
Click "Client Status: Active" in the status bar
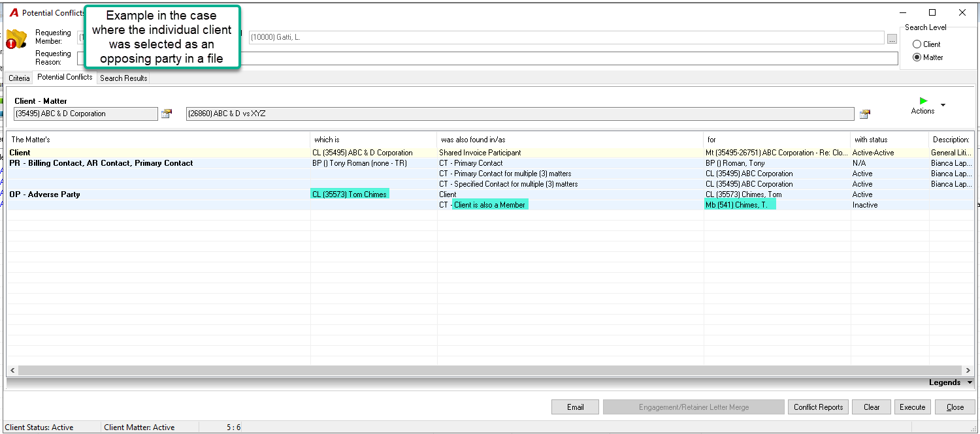[x=39, y=427]
